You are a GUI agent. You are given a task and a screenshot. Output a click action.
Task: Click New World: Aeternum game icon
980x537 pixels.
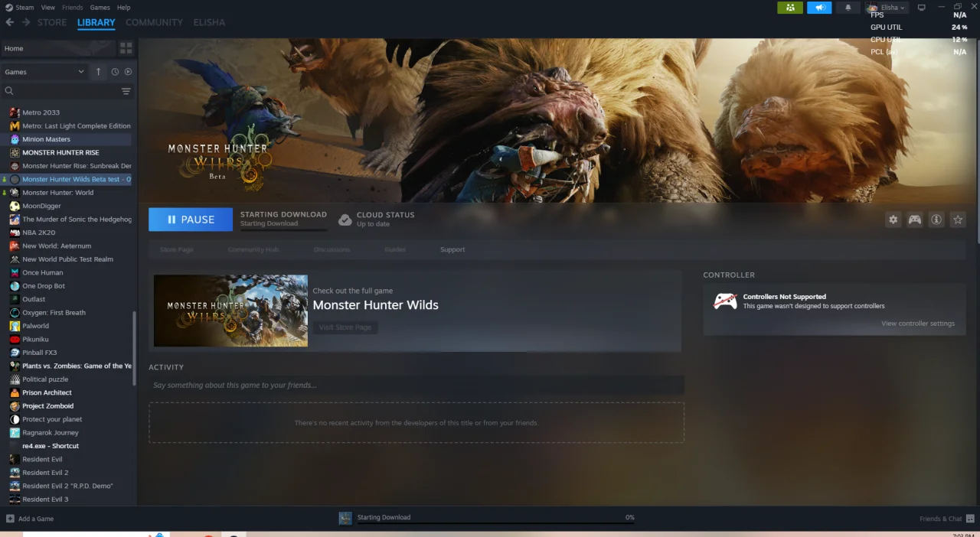click(x=15, y=246)
